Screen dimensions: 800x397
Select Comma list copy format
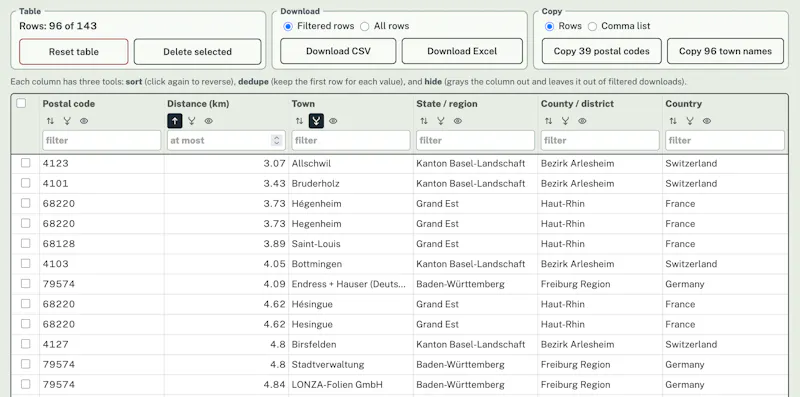(592, 26)
